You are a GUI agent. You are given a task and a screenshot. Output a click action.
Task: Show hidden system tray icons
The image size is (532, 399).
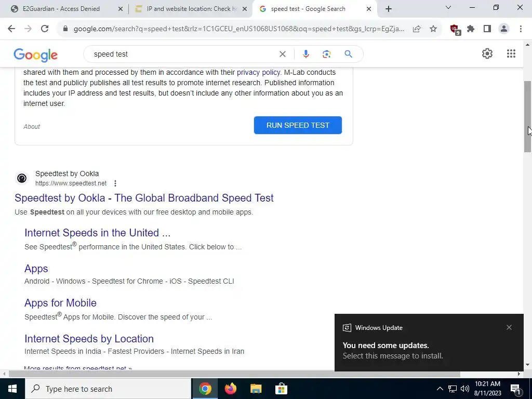click(440, 389)
